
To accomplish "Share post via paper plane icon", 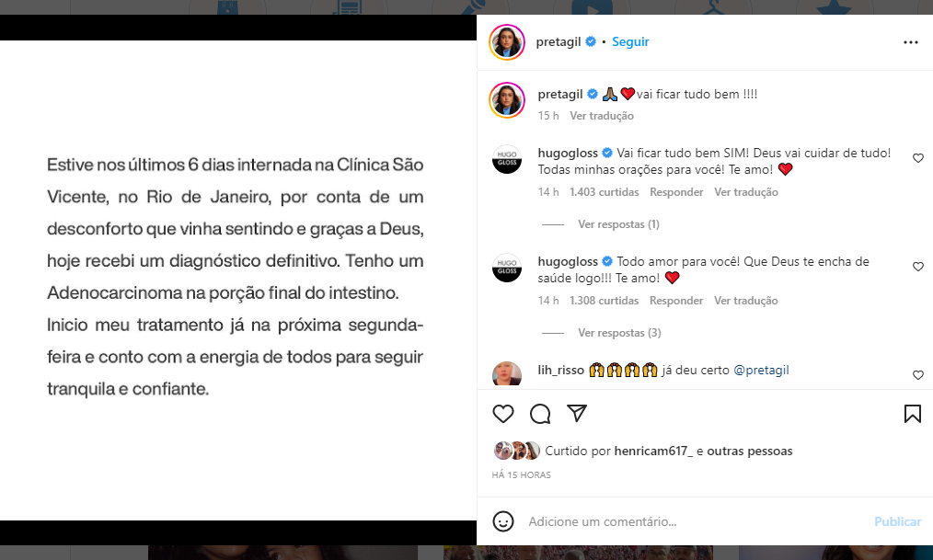I will 577,413.
